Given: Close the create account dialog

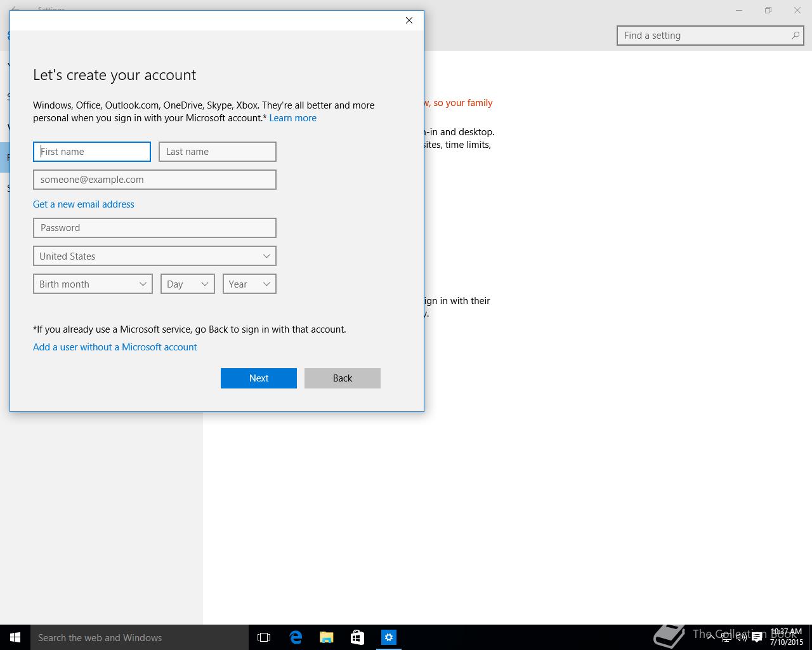Looking at the screenshot, I should coord(409,20).
